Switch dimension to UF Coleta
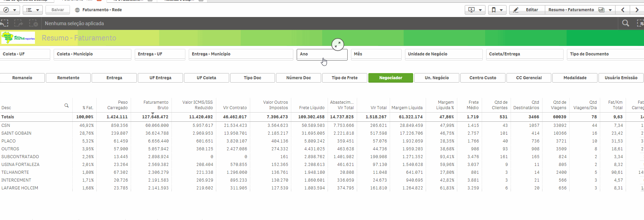Viewport: 644px width, 220px height. point(206,78)
